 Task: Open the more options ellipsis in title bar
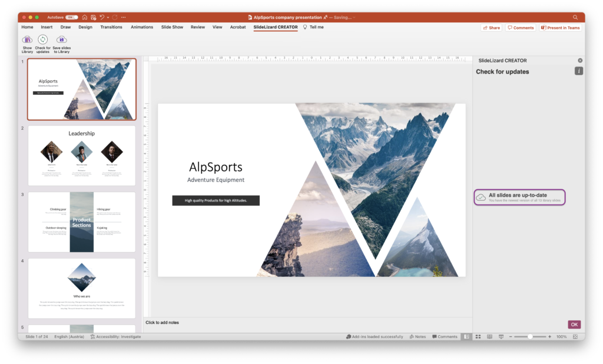pos(124,17)
